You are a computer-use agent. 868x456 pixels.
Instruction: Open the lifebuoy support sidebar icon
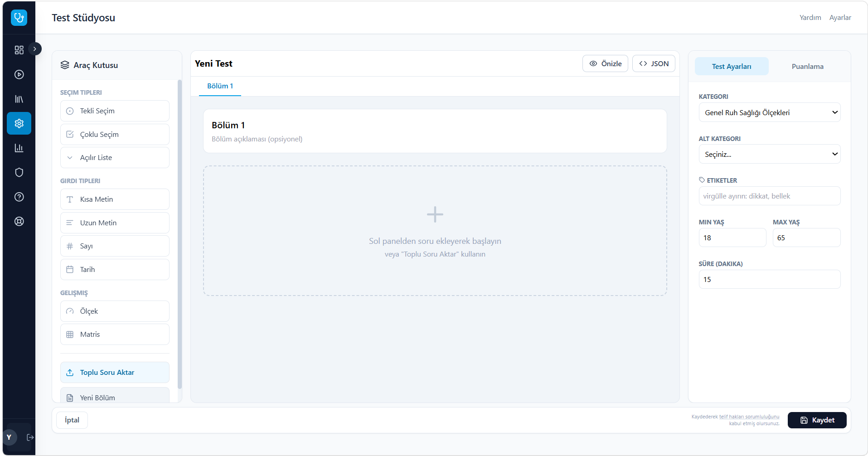19,221
